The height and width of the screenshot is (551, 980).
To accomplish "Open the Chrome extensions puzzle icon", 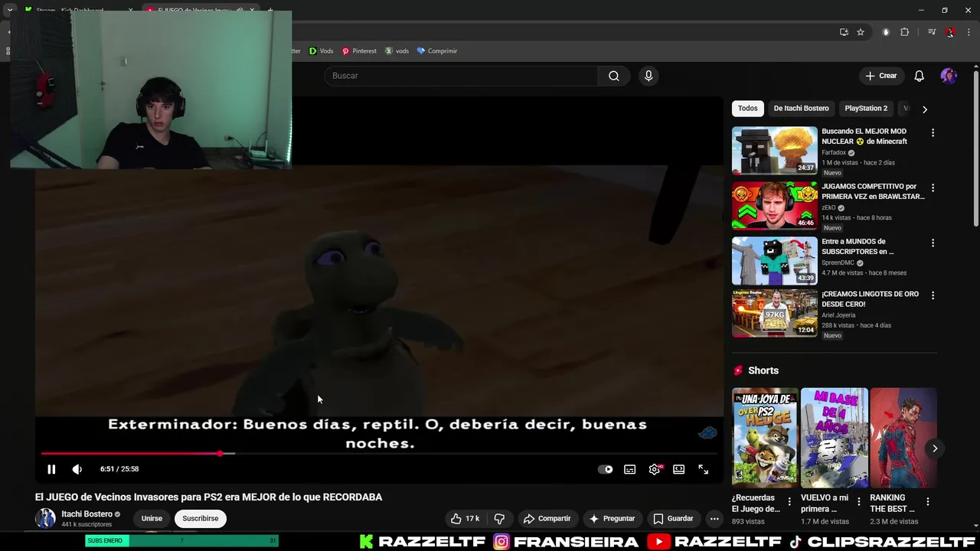I will click(x=904, y=32).
